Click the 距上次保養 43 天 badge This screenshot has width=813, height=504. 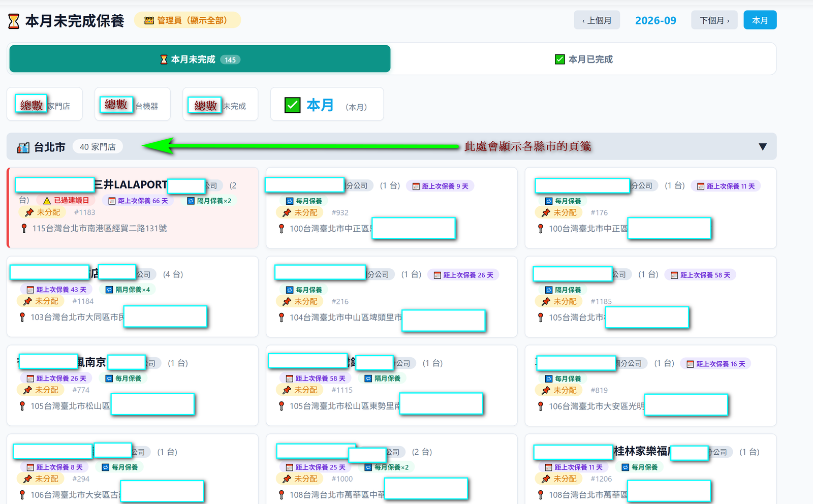coord(56,290)
